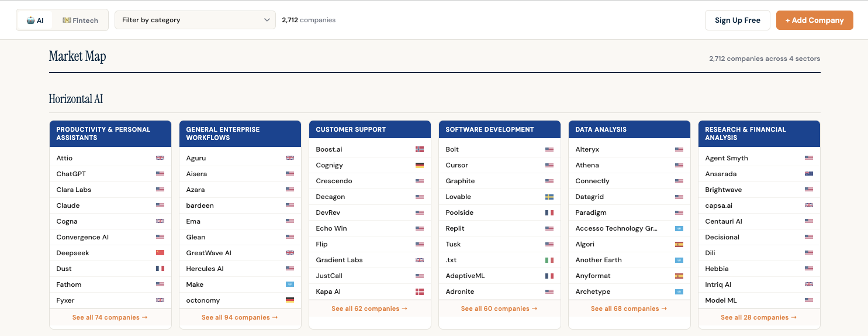Image resolution: width=868 pixels, height=336 pixels.
Task: Click the flag icon next to Make
Action: (290, 284)
